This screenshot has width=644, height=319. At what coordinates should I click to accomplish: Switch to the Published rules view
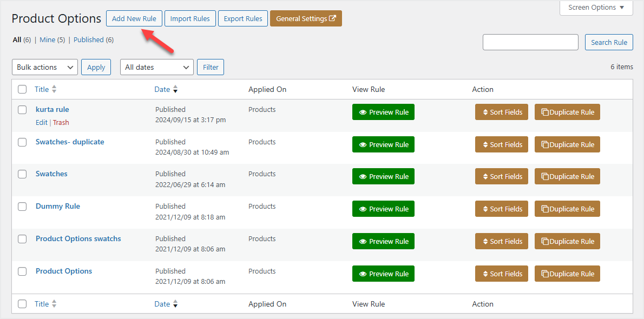click(88, 39)
